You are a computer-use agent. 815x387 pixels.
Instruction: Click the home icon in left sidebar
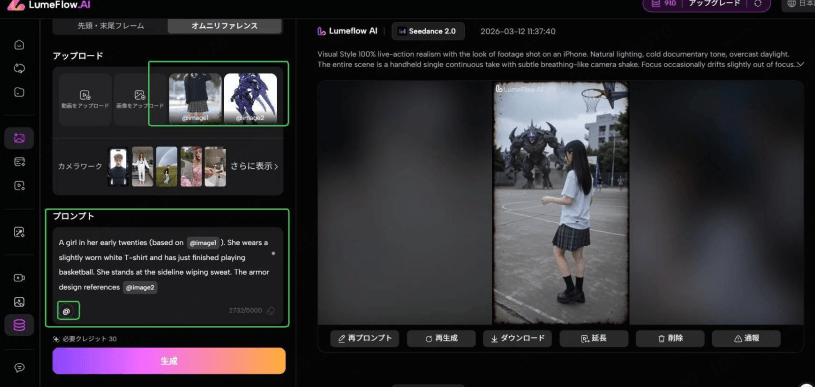pyautogui.click(x=19, y=45)
